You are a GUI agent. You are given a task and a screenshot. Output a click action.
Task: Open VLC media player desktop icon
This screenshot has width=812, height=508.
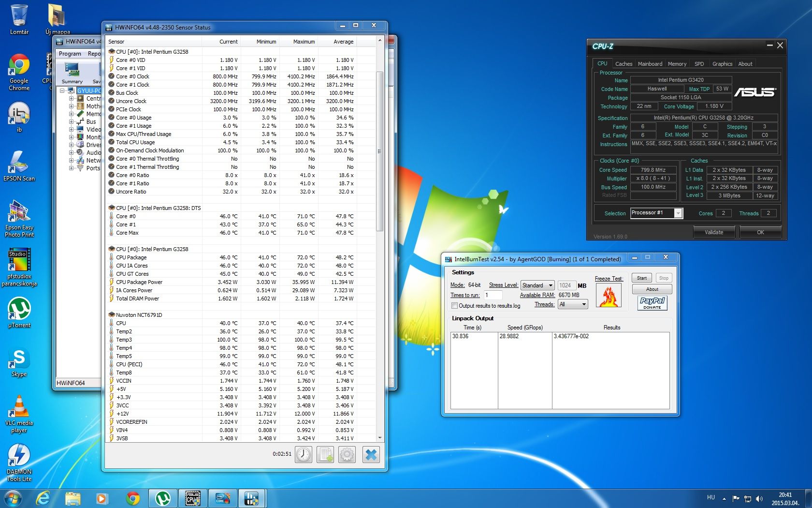click(19, 415)
